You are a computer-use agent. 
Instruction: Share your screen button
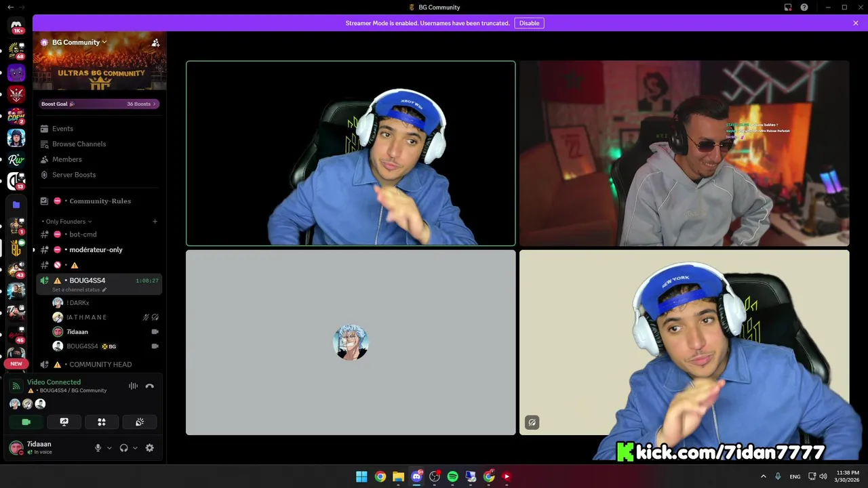[x=64, y=422]
